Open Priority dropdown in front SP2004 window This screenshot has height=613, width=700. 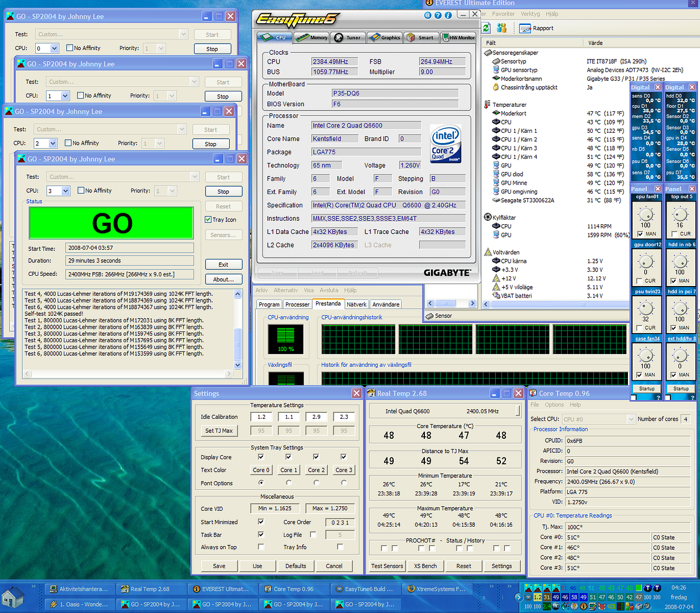pos(172,191)
